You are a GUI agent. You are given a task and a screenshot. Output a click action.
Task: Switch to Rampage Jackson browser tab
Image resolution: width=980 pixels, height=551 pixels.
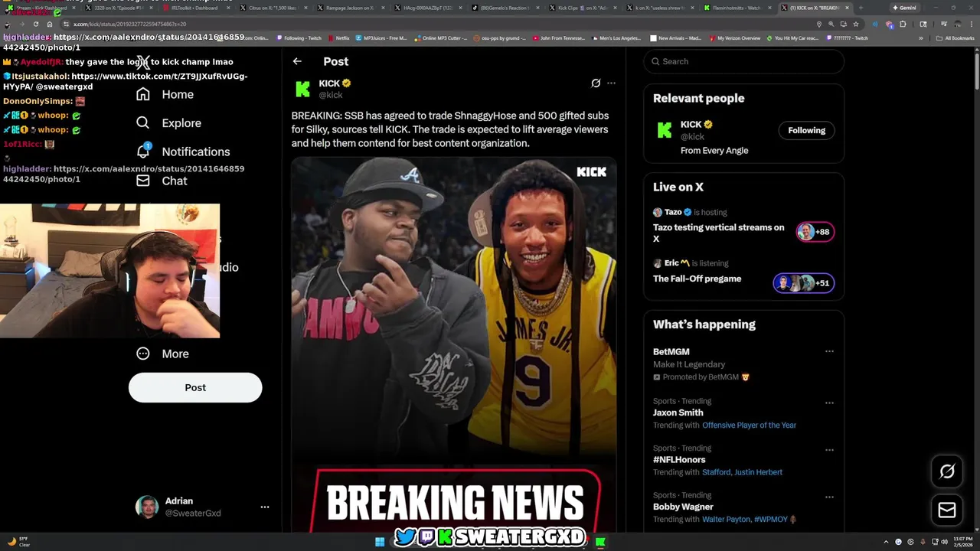click(350, 8)
